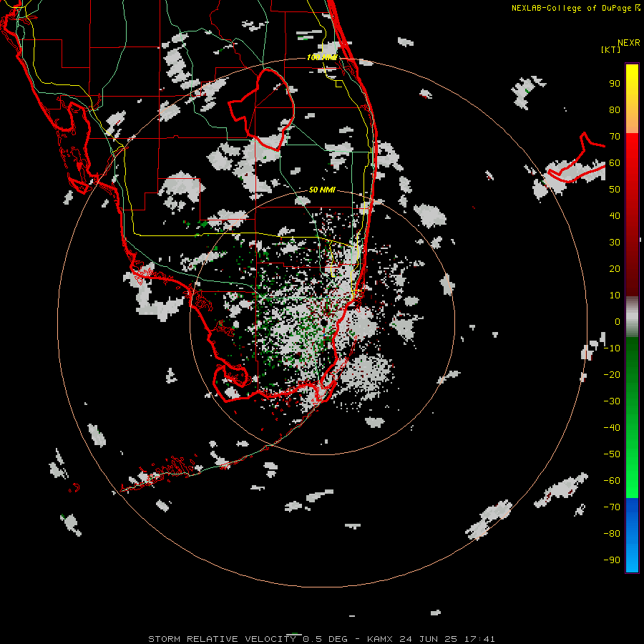The image size is (644, 644).
Task: Select the 10 value on velocity scale
Action: 615,296
